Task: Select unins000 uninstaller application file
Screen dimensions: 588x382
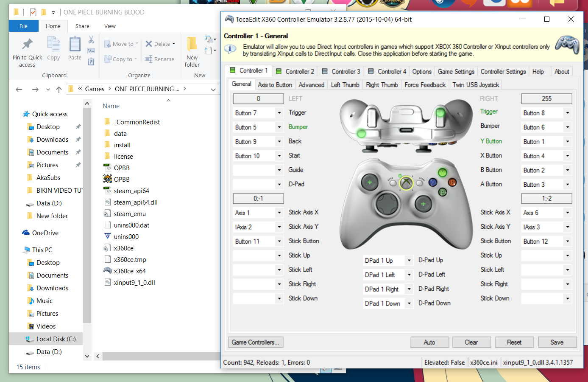Action: 122,236
